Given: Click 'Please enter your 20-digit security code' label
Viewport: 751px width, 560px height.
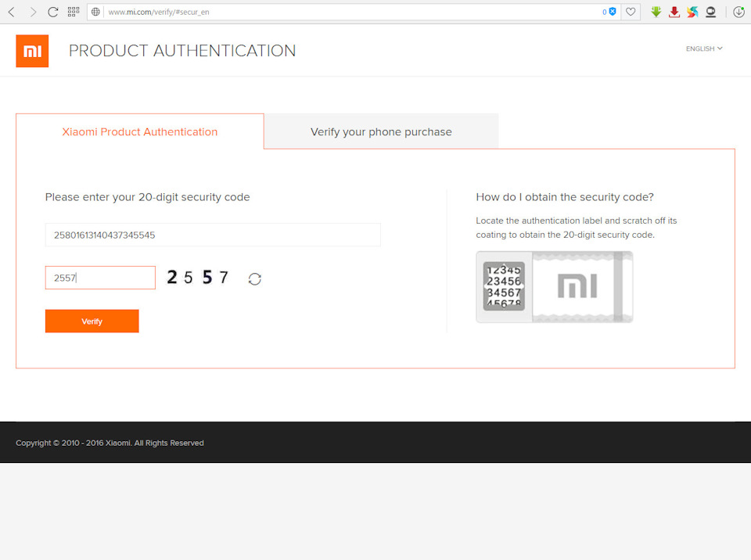Looking at the screenshot, I should click(148, 197).
